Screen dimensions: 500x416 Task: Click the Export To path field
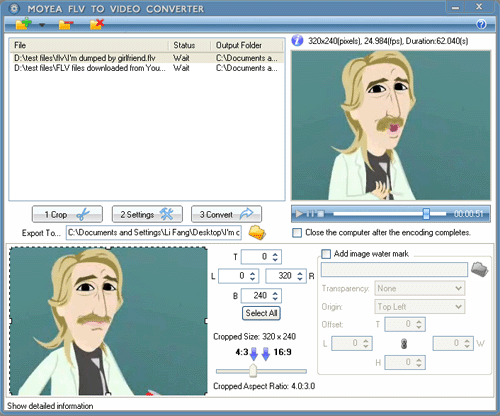pyautogui.click(x=154, y=233)
